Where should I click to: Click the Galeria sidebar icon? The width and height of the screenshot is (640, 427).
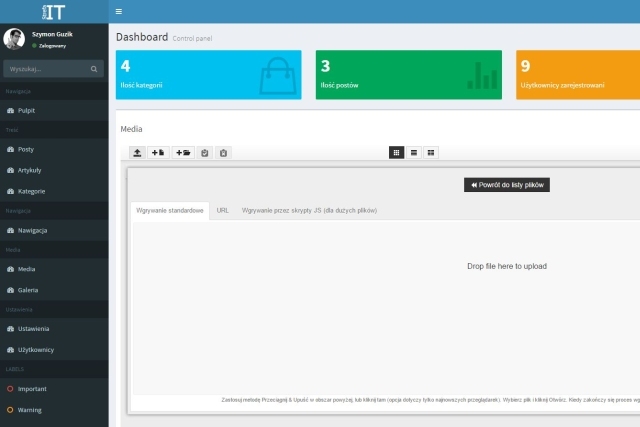[11, 290]
